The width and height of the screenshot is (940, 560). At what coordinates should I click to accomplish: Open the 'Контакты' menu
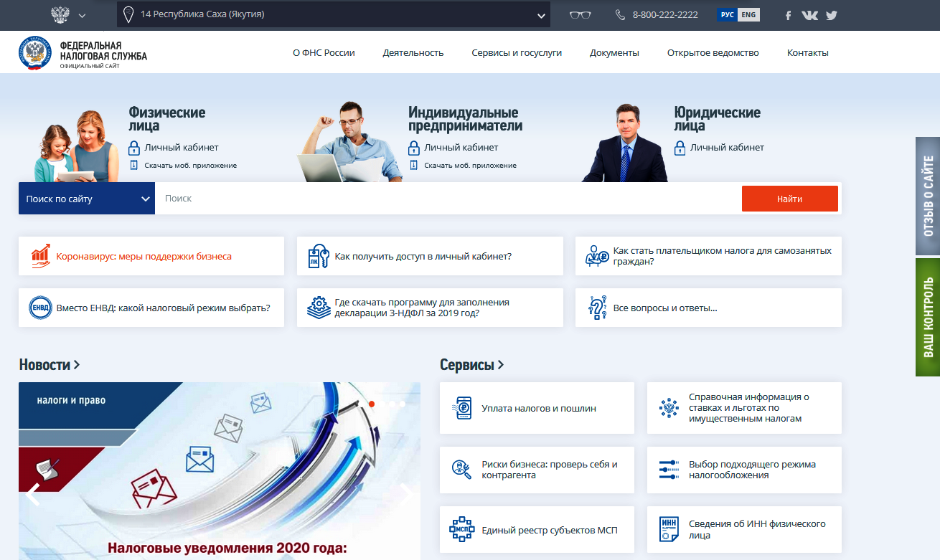(x=807, y=52)
